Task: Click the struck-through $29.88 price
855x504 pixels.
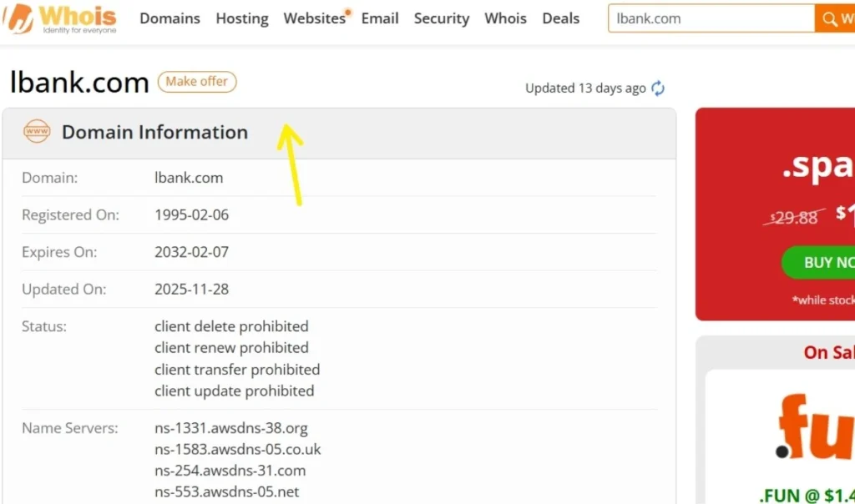Action: click(793, 217)
